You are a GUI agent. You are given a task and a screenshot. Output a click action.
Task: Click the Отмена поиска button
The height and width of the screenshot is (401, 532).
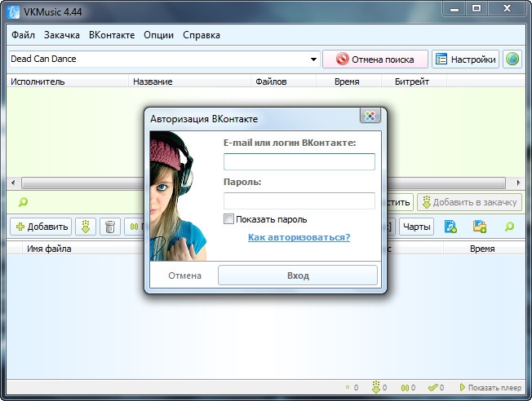pyautogui.click(x=375, y=59)
